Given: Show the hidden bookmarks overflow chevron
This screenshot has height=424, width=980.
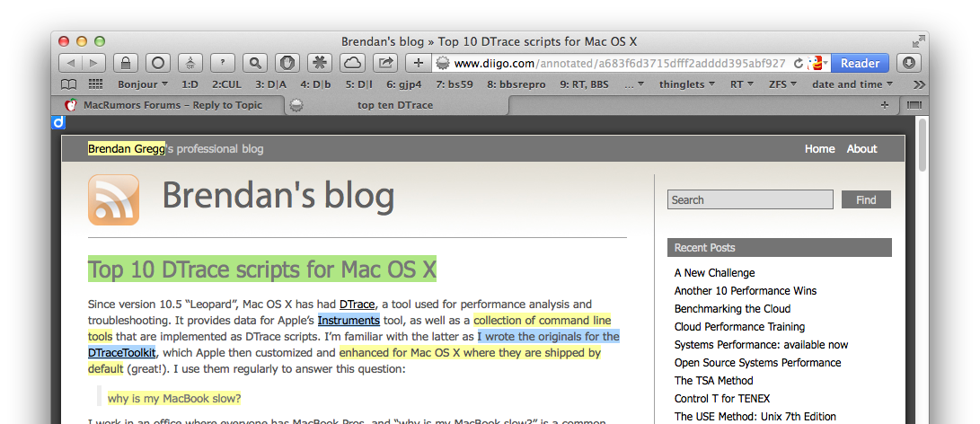Looking at the screenshot, I should 919,84.
